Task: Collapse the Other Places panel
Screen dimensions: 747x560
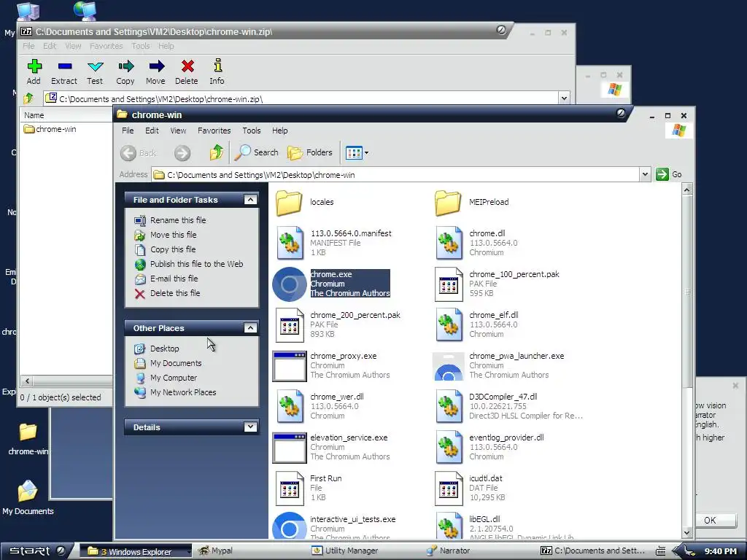Action: point(250,327)
